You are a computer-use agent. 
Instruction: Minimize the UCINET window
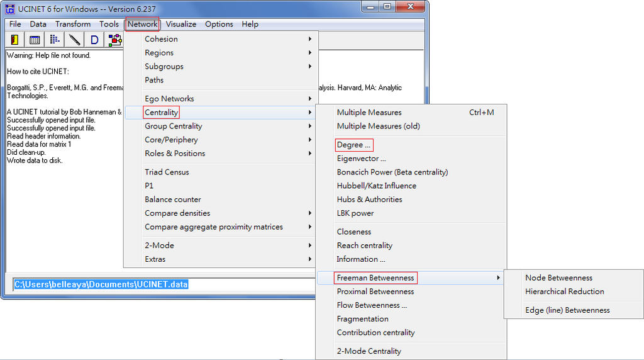click(371, 6)
